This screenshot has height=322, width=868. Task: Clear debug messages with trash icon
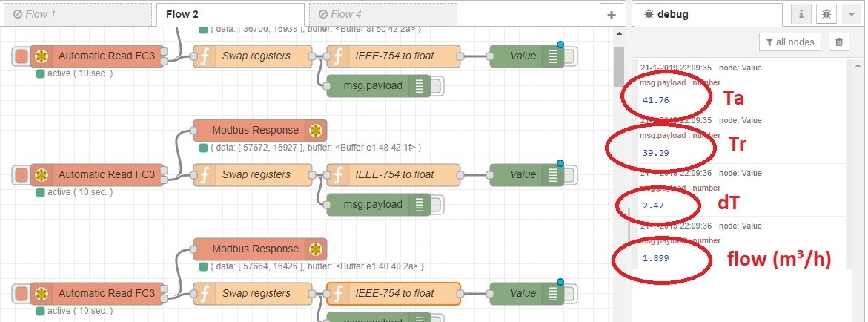[838, 42]
